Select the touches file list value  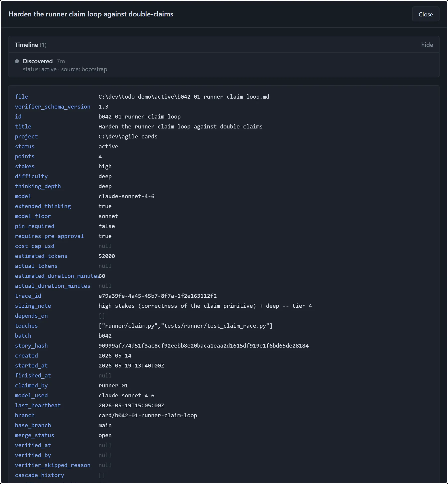click(185, 326)
